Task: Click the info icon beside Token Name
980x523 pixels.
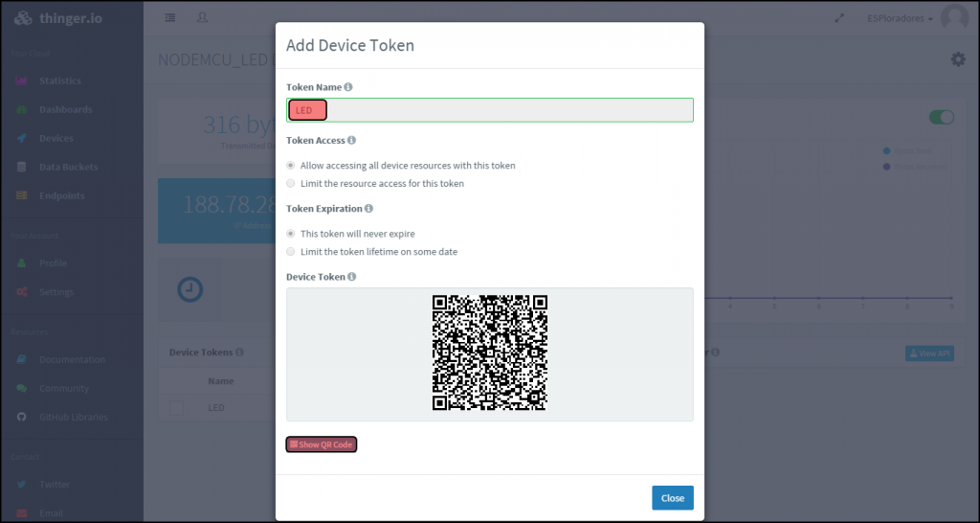Action: coord(348,87)
